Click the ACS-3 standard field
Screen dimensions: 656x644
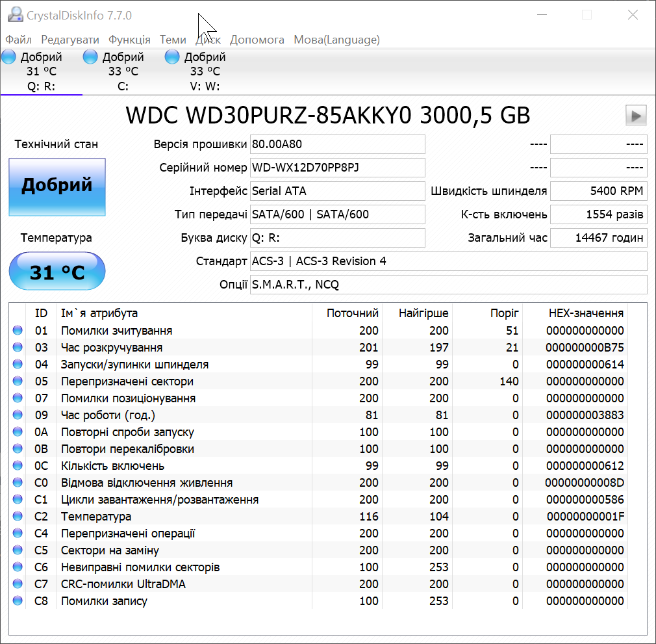[x=449, y=261]
